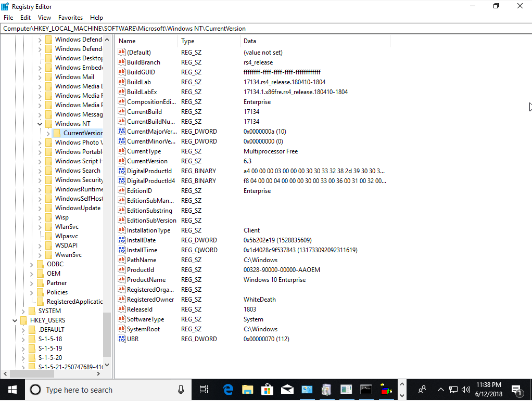This screenshot has height=401, width=532.
Task: Click the Type here to search box
Action: coord(108,390)
